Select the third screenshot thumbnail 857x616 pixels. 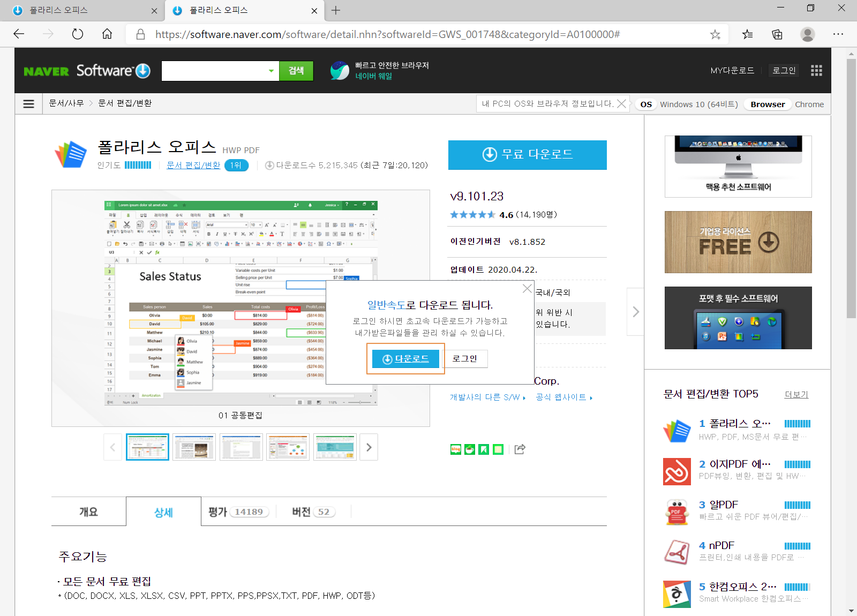[x=241, y=447]
